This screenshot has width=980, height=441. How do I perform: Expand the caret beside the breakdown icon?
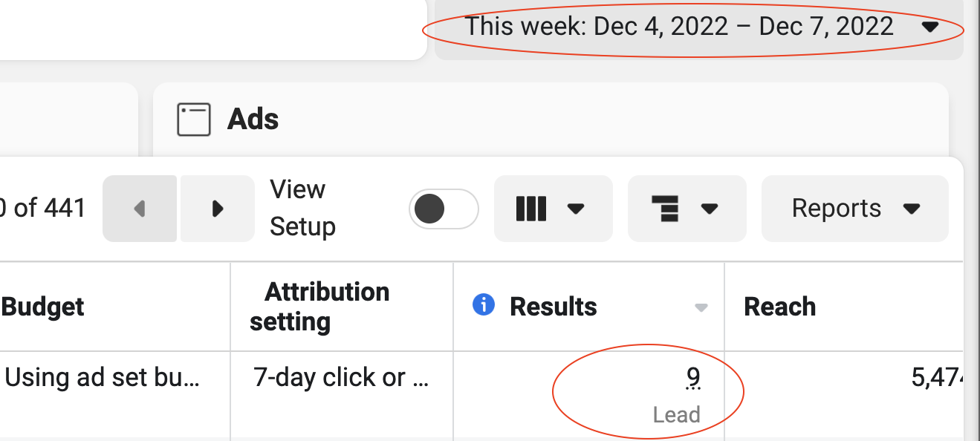[x=710, y=209]
